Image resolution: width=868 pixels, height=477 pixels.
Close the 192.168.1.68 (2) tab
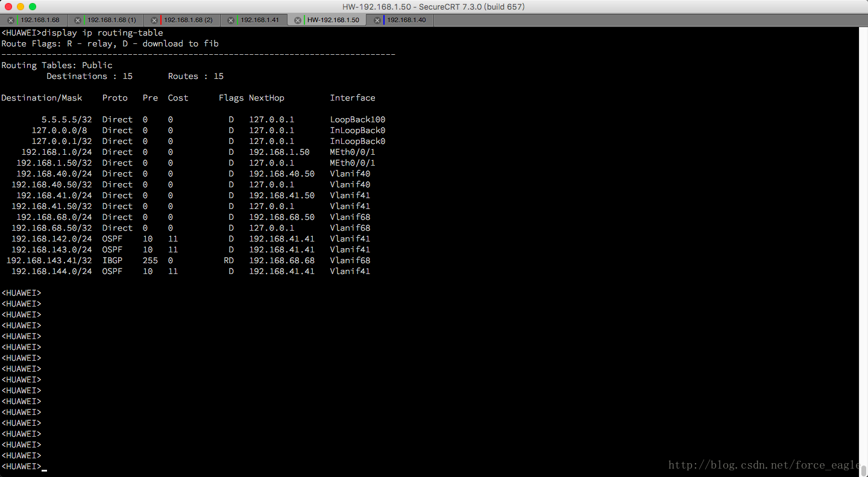[x=154, y=20]
